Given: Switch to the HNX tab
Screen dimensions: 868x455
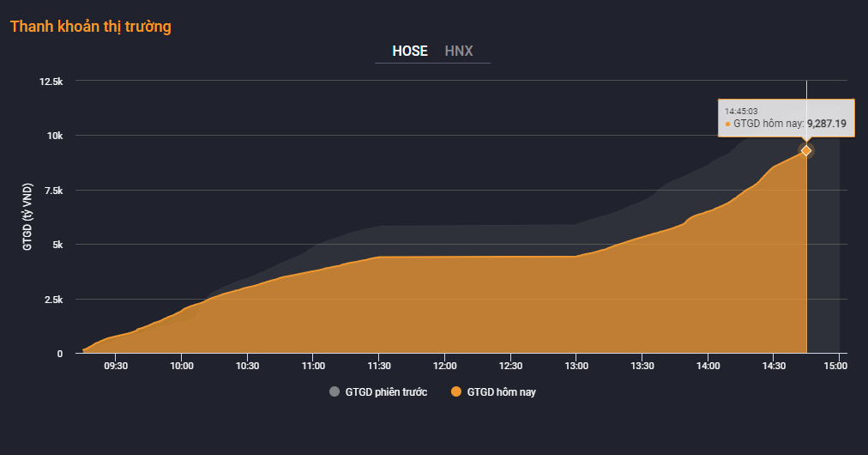Looking at the screenshot, I should click(x=459, y=51).
